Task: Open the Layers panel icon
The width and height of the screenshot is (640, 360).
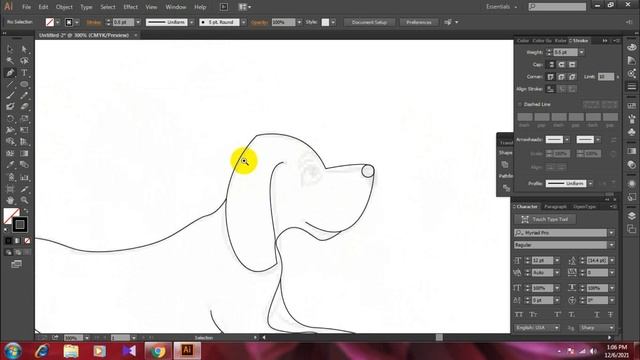Action: (x=631, y=216)
